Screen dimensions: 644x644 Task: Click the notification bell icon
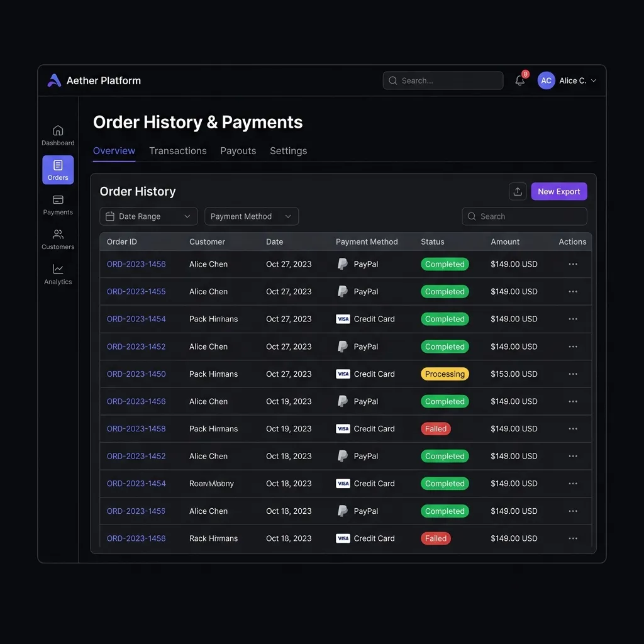[x=519, y=80]
